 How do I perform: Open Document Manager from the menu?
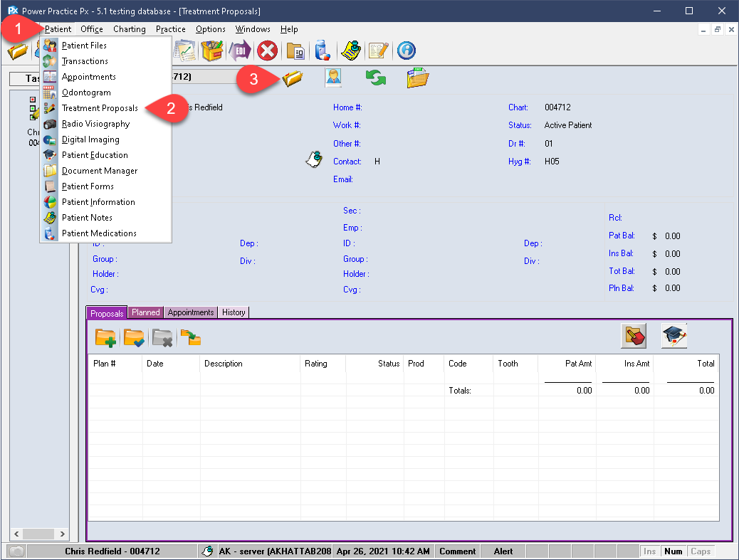pos(105,171)
